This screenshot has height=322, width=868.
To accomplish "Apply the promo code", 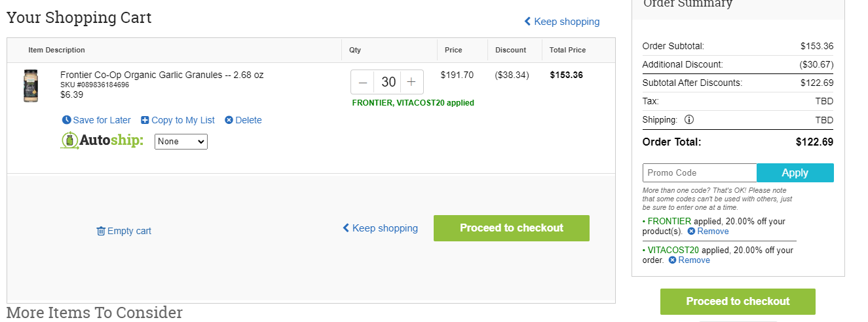I will click(x=795, y=172).
